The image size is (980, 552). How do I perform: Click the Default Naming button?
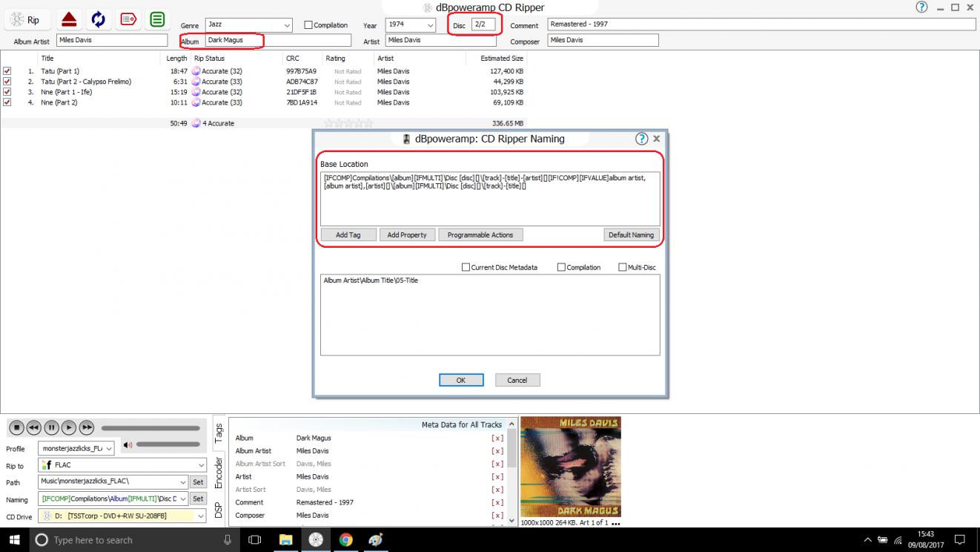coord(631,234)
